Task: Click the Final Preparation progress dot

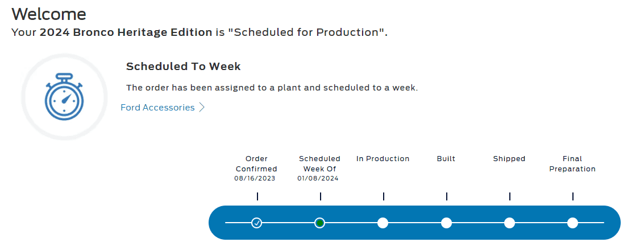Action: point(572,223)
